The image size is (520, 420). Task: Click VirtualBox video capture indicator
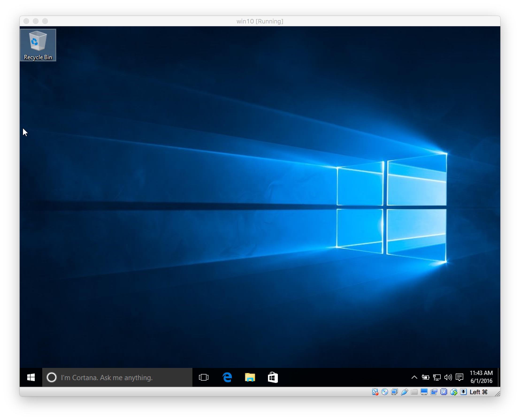(434, 392)
